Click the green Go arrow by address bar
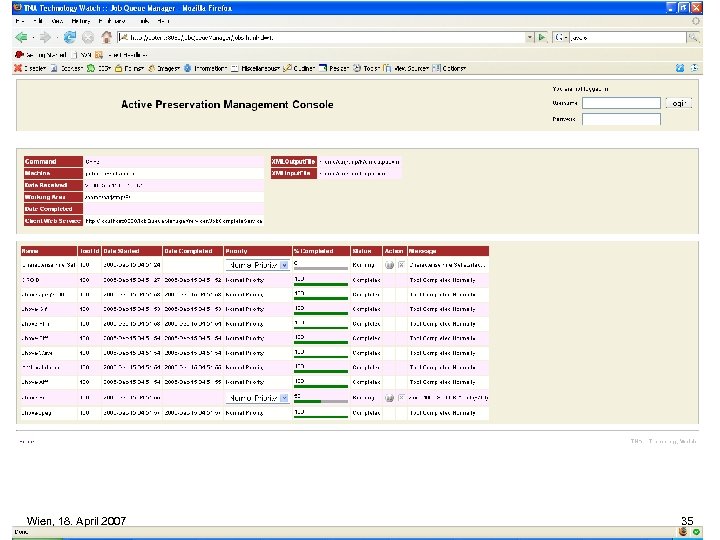Image resolution: width=720 pixels, height=540 pixels. click(x=541, y=37)
